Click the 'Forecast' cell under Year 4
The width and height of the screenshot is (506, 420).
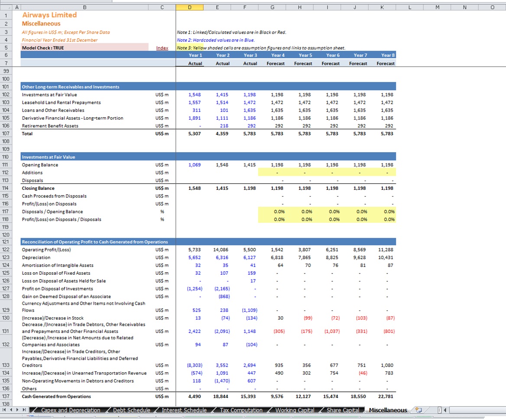tap(272, 63)
